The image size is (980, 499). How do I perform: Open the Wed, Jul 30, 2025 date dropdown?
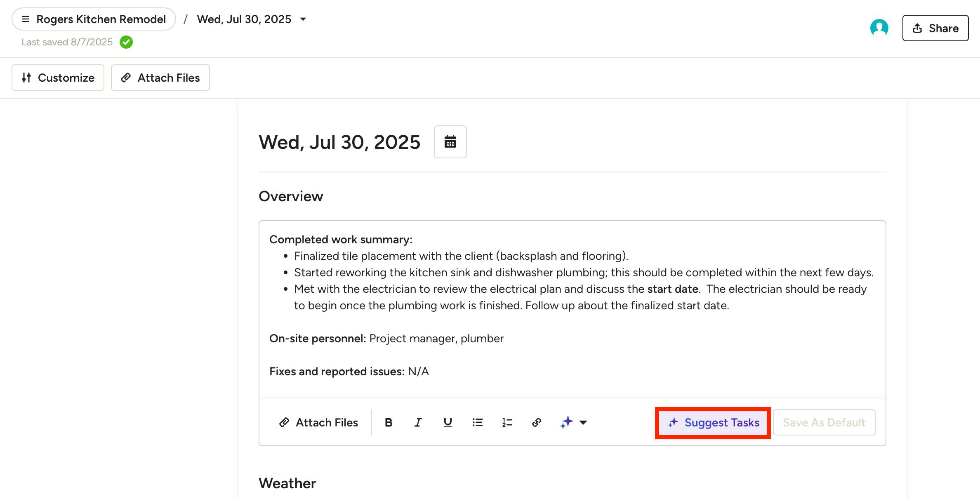pos(252,19)
